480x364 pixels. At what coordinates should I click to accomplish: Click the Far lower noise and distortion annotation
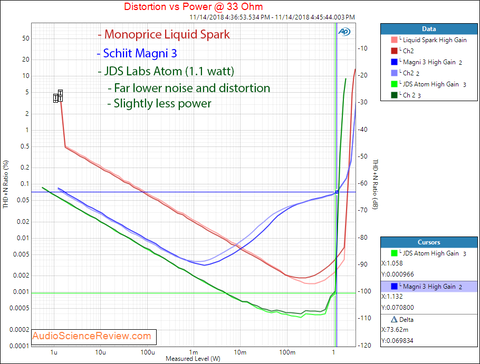point(189,88)
